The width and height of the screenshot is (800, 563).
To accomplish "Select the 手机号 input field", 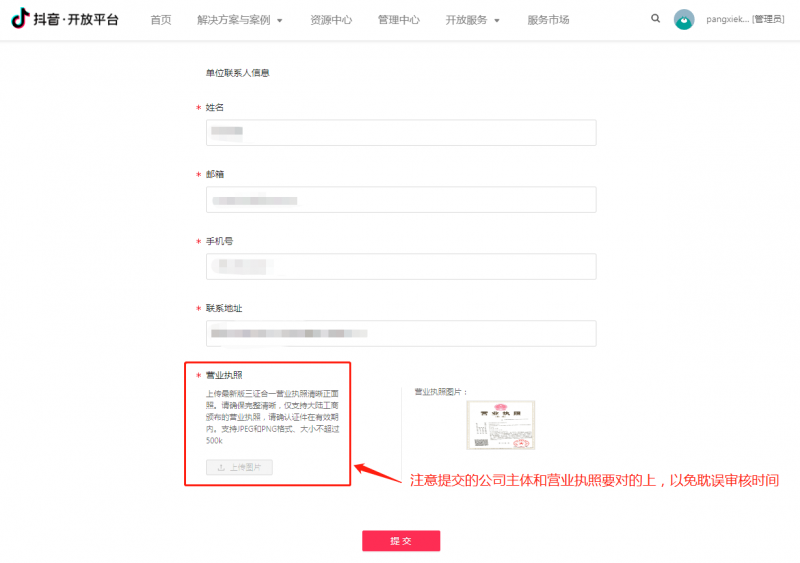I will (401, 266).
